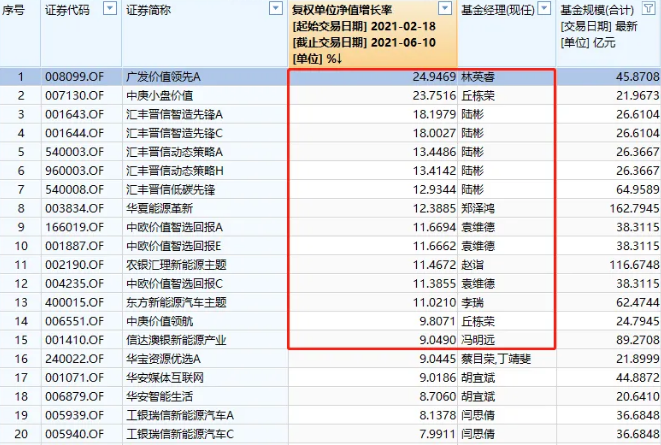This screenshot has width=661, height=445.
Task: Select fund code 002190.OF
Action: (74, 265)
